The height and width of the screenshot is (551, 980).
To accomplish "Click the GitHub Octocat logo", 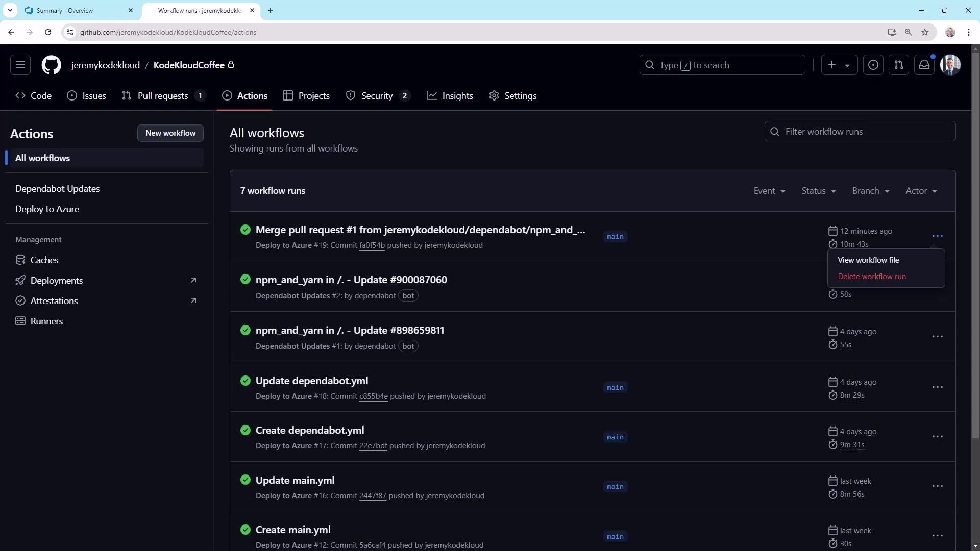I will (51, 65).
